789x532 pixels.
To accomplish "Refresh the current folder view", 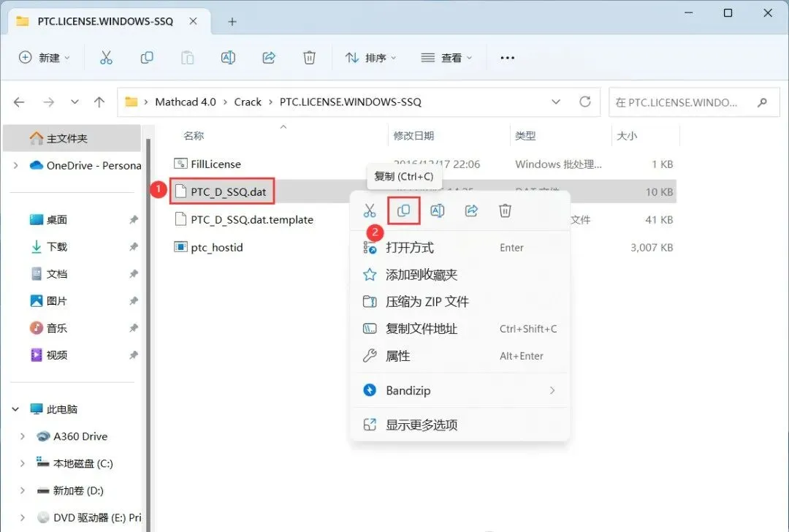I will [584, 102].
